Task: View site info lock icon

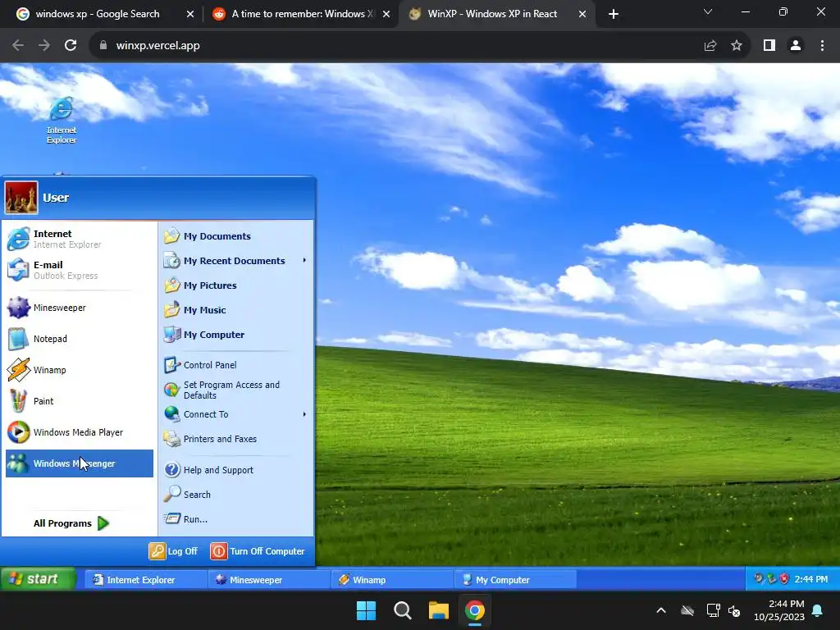Action: 103,46
